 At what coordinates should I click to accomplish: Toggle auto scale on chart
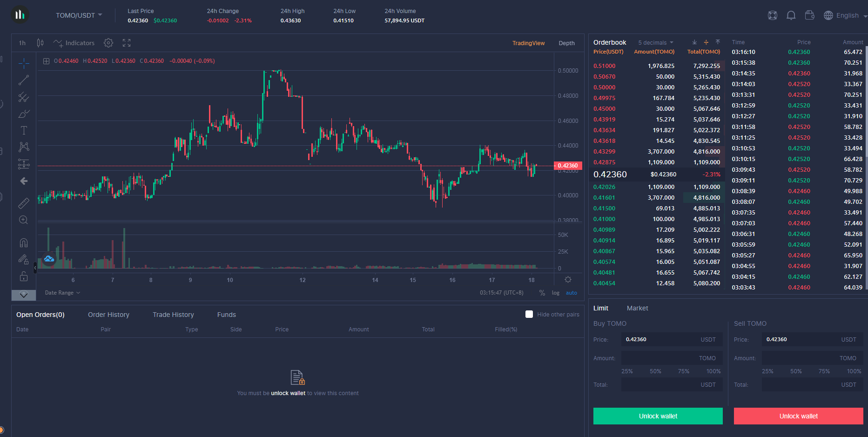point(572,293)
